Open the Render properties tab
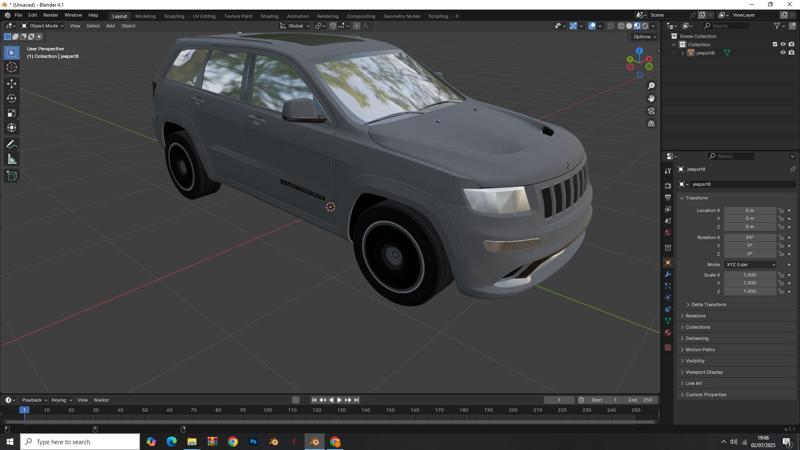The width and height of the screenshot is (800, 450). pos(668,186)
